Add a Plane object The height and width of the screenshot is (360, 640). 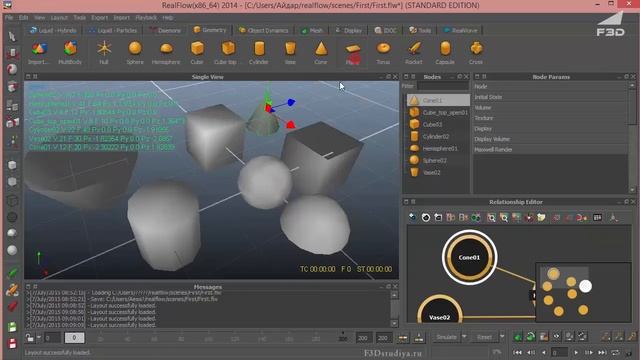point(353,53)
